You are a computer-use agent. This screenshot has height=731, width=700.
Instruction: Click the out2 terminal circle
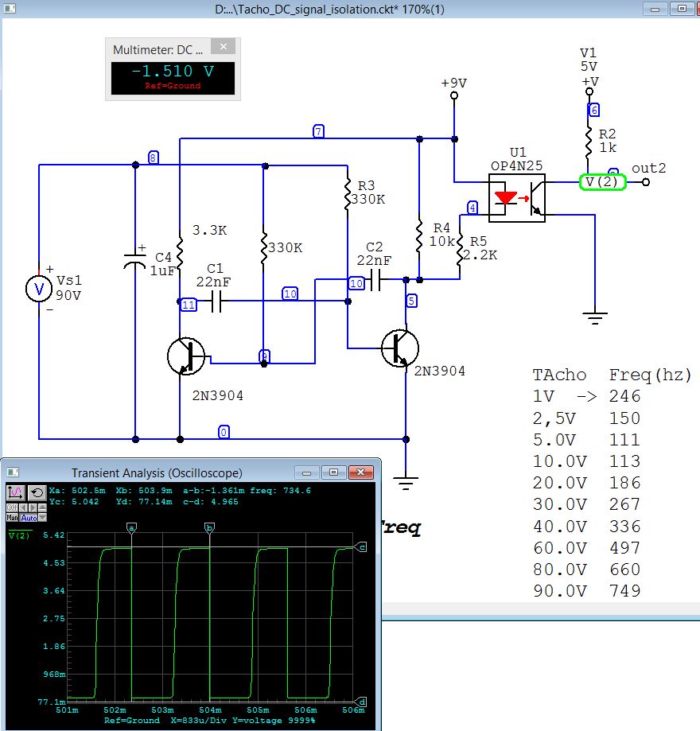pos(646,182)
